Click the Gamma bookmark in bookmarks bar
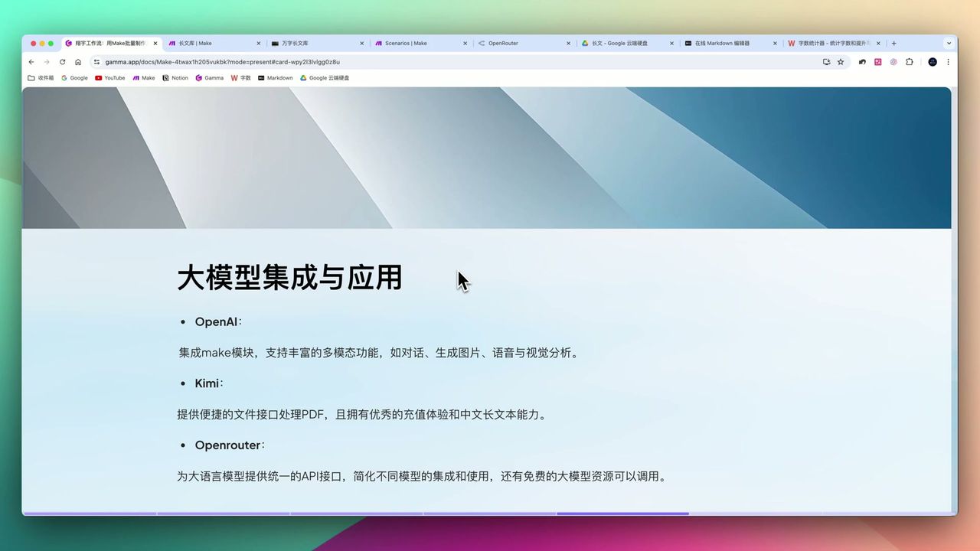 coord(210,77)
